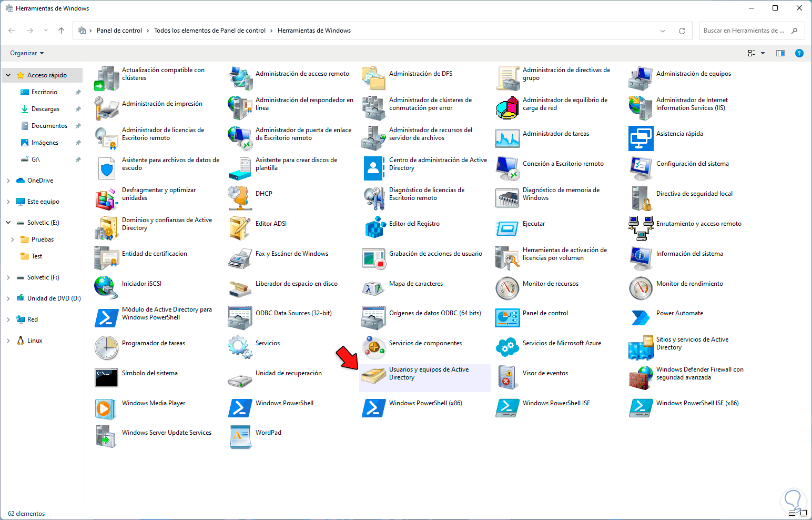The height and width of the screenshot is (520, 812).
Task: Open the help question mark button
Action: (799, 53)
